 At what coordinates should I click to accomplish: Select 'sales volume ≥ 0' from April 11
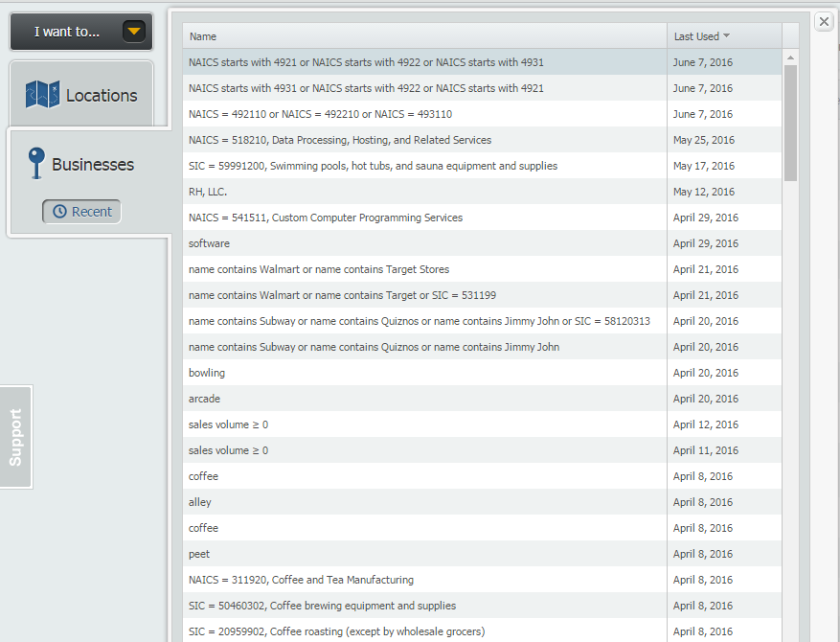pyautogui.click(x=482, y=450)
